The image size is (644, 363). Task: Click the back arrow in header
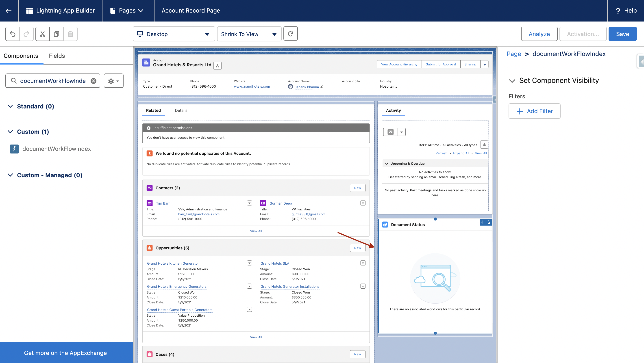click(9, 11)
